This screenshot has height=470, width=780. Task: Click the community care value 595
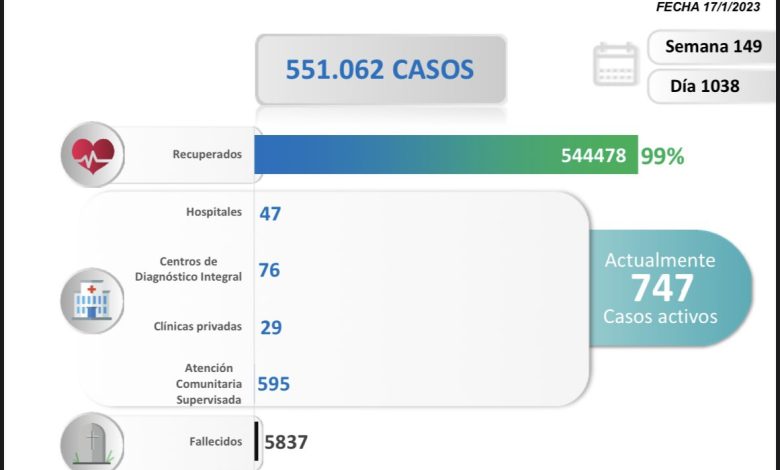pos(274,384)
